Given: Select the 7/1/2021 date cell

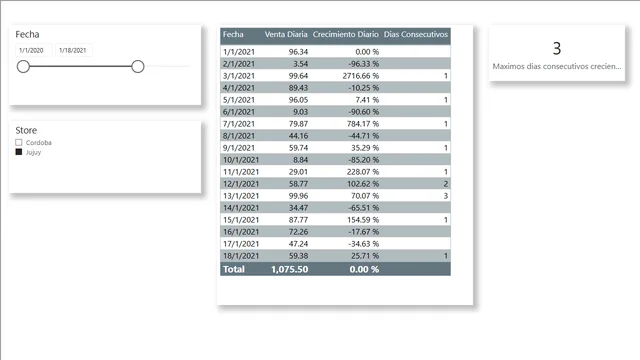Looking at the screenshot, I should 239,124.
